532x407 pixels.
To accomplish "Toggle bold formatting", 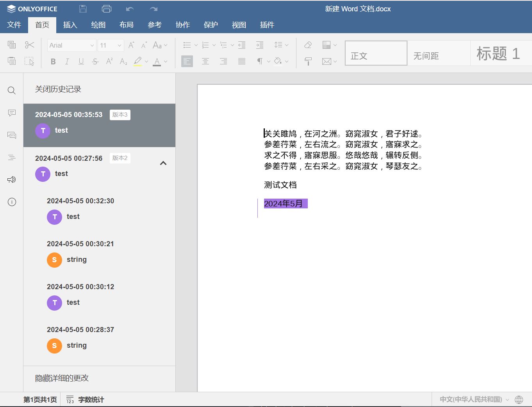I will [x=53, y=61].
